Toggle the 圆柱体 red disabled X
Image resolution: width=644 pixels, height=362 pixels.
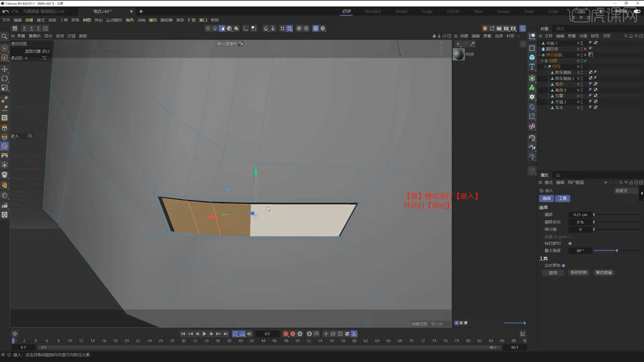tap(585, 49)
